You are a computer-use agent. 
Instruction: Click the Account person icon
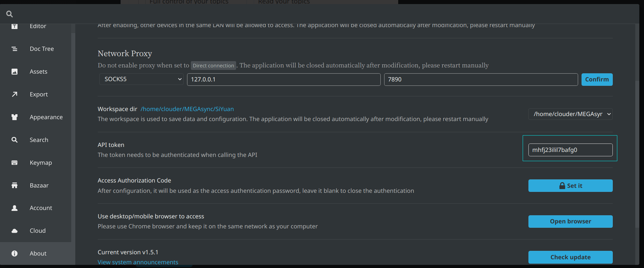14,208
